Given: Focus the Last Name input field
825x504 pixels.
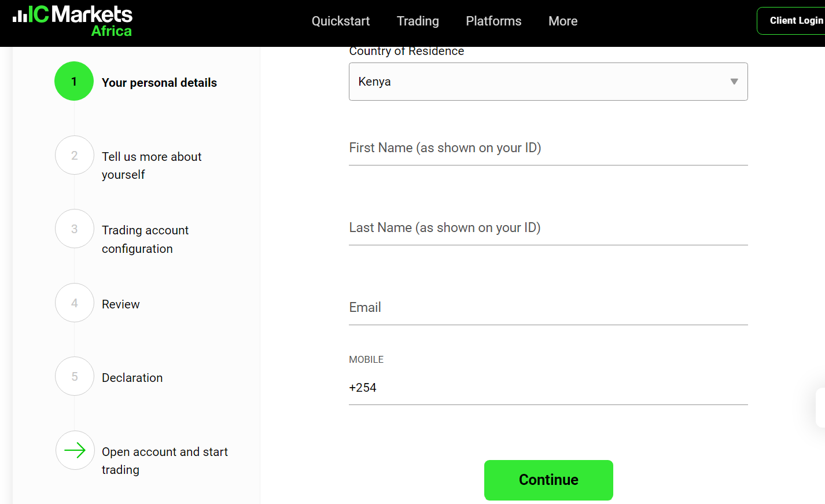Looking at the screenshot, I should click(x=548, y=229).
